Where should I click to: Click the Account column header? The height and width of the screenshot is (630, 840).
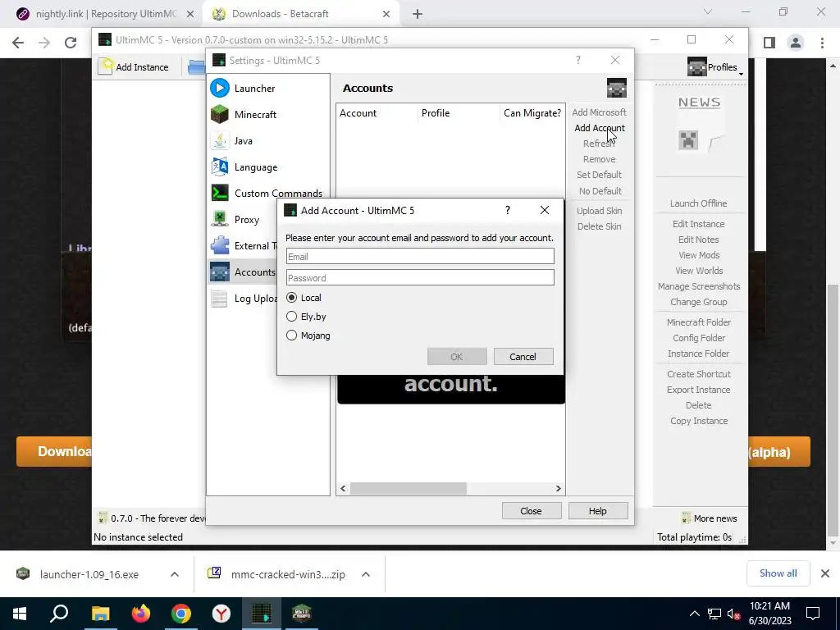377,113
